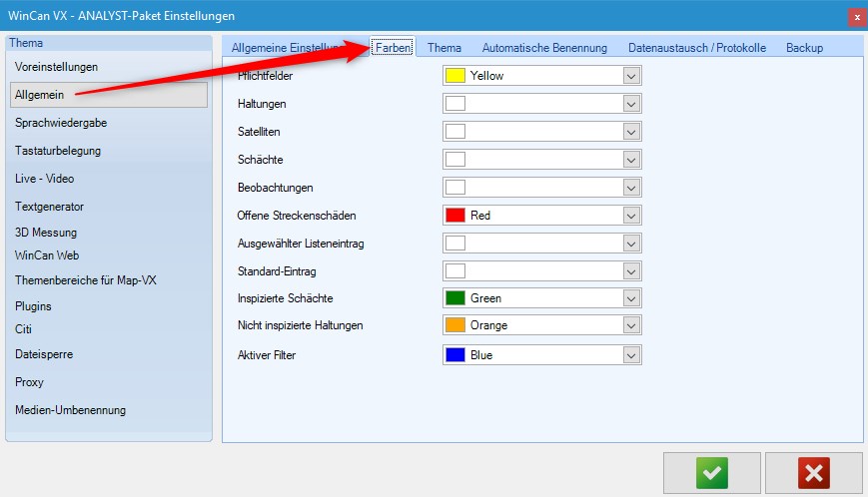Click the red Offene Streckenschäden swatch
The width and height of the screenshot is (868, 497).
(455, 216)
